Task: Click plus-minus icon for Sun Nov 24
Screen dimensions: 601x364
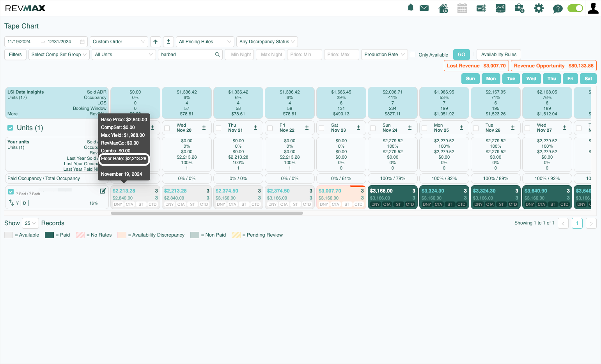Action: coord(410,128)
